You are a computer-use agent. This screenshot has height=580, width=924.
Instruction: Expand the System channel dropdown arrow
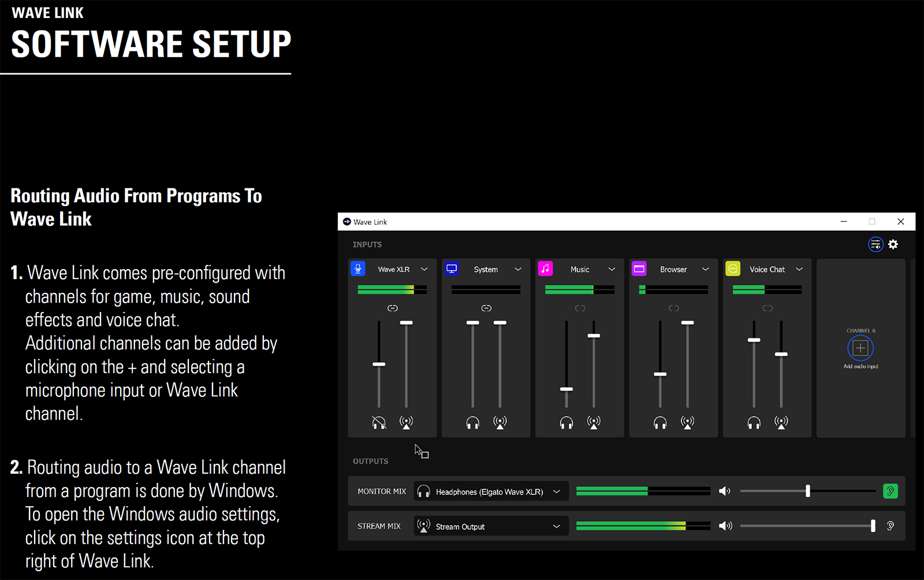pyautogui.click(x=518, y=269)
